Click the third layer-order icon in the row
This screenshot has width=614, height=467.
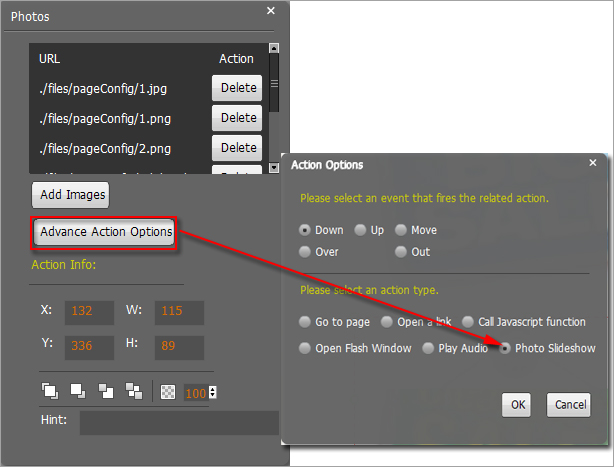pos(106,391)
